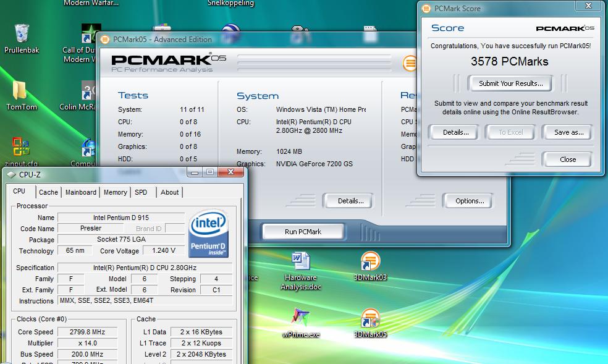Switch to the Cache tab in CPU-Z
Viewport: 608px width, 364px height.
coord(48,192)
